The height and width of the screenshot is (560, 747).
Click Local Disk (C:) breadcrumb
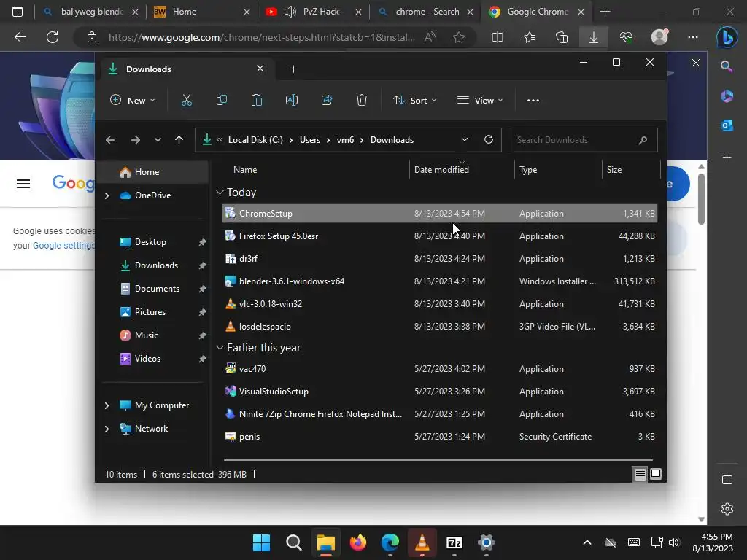[255, 140]
